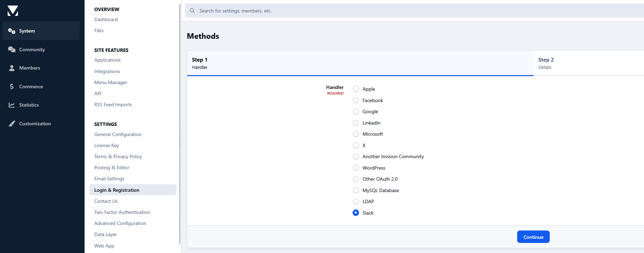
Task: Click the SITE FEATURES section heading
Action: (111, 50)
